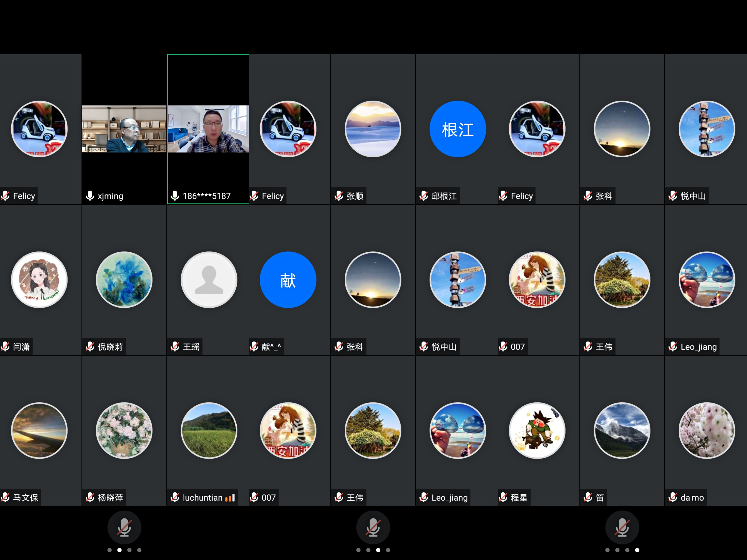Click muted mic icon beside 程星
The height and width of the screenshot is (560, 747).
coord(503,498)
